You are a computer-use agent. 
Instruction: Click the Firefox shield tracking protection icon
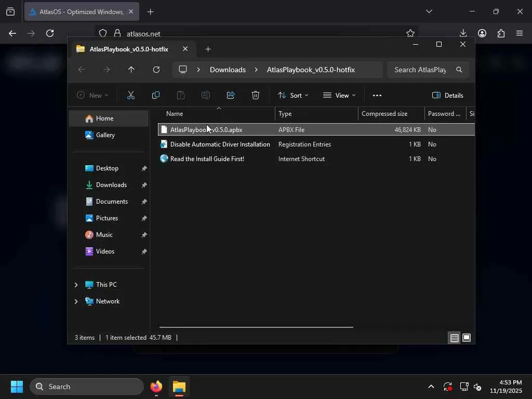pyautogui.click(x=103, y=33)
